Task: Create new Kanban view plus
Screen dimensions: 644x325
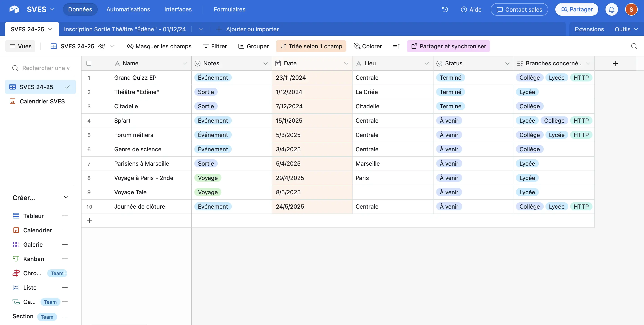Action: pyautogui.click(x=65, y=259)
